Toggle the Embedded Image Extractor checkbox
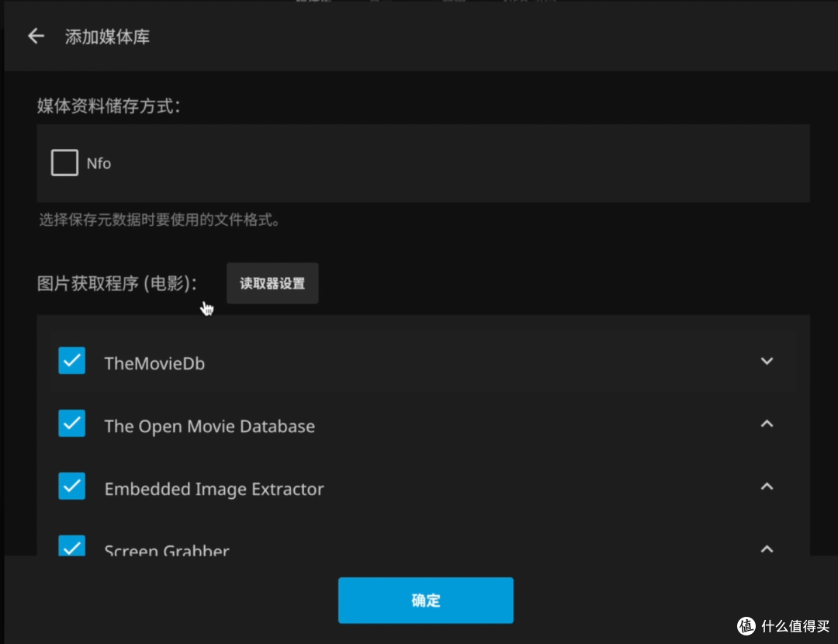 [x=71, y=486]
